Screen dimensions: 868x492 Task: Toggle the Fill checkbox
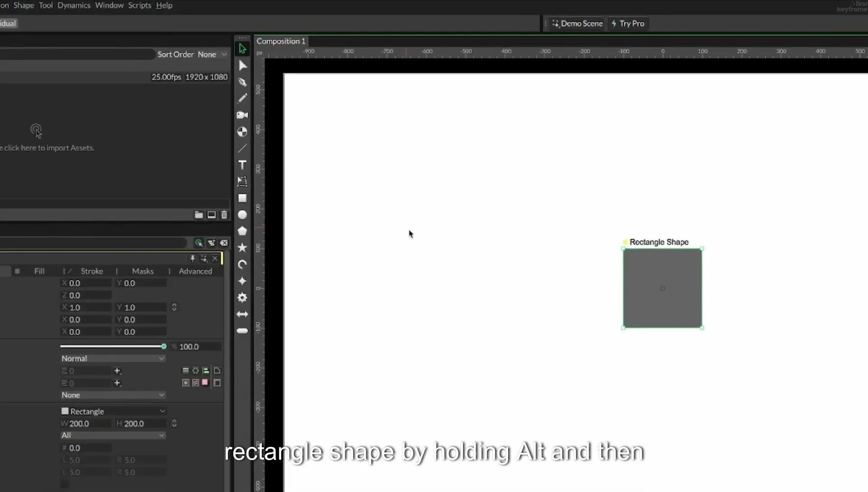click(x=17, y=271)
